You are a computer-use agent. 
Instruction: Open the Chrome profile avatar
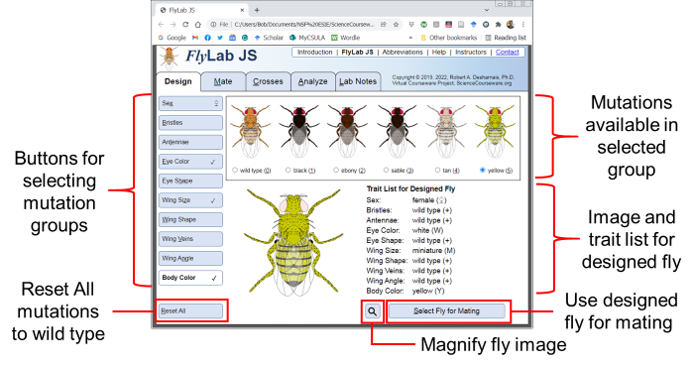click(x=510, y=25)
